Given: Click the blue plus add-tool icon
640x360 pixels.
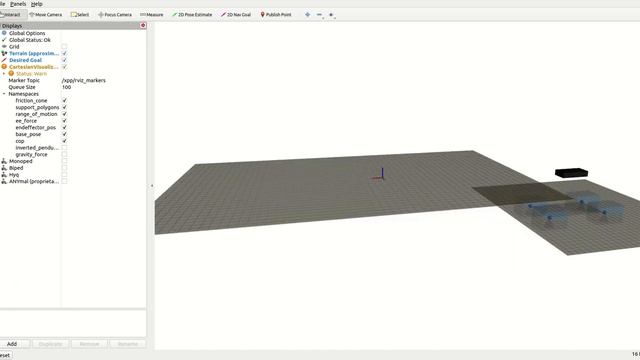Looking at the screenshot, I should [x=307, y=15].
